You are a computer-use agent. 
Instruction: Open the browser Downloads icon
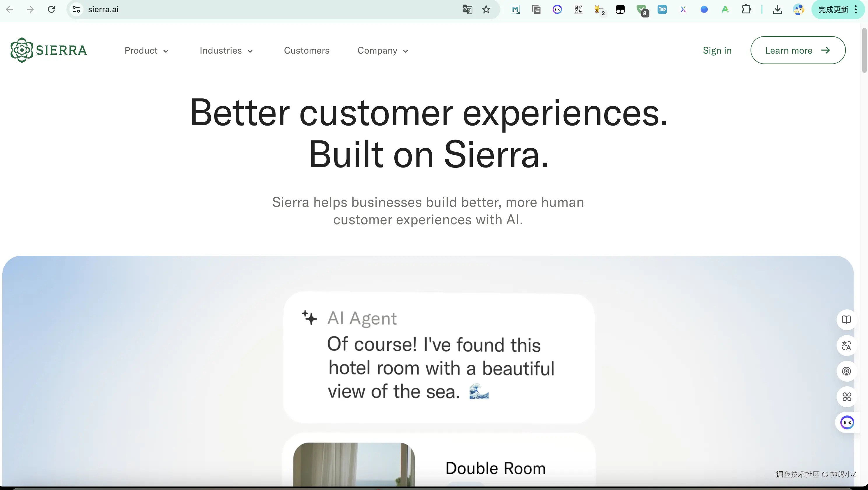777,9
